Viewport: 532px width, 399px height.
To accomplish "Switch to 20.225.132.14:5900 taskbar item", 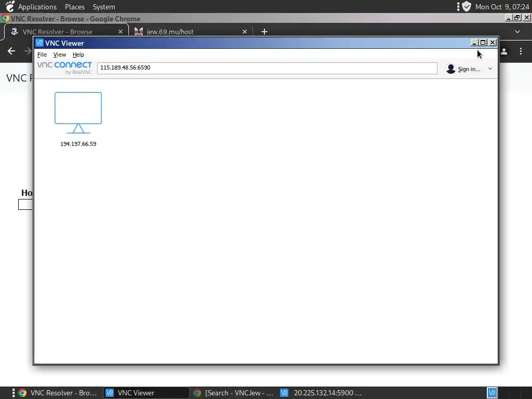I will click(321, 393).
